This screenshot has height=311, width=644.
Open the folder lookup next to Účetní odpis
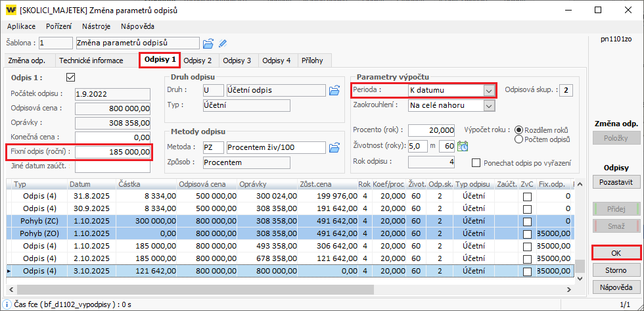[x=334, y=90]
